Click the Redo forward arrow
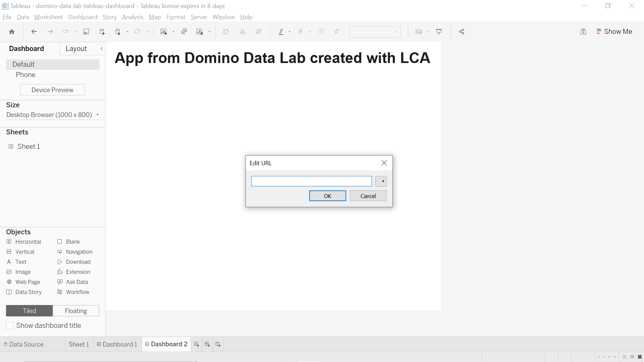The image size is (644, 362). coord(50,32)
